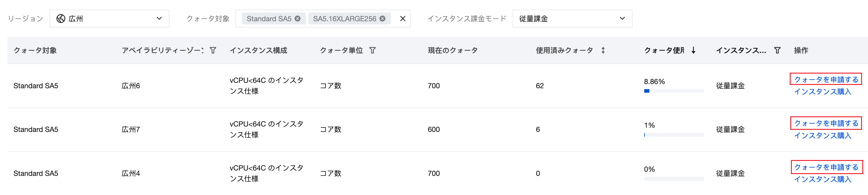Sort by used quota column
868x195 pixels.
coord(603,51)
